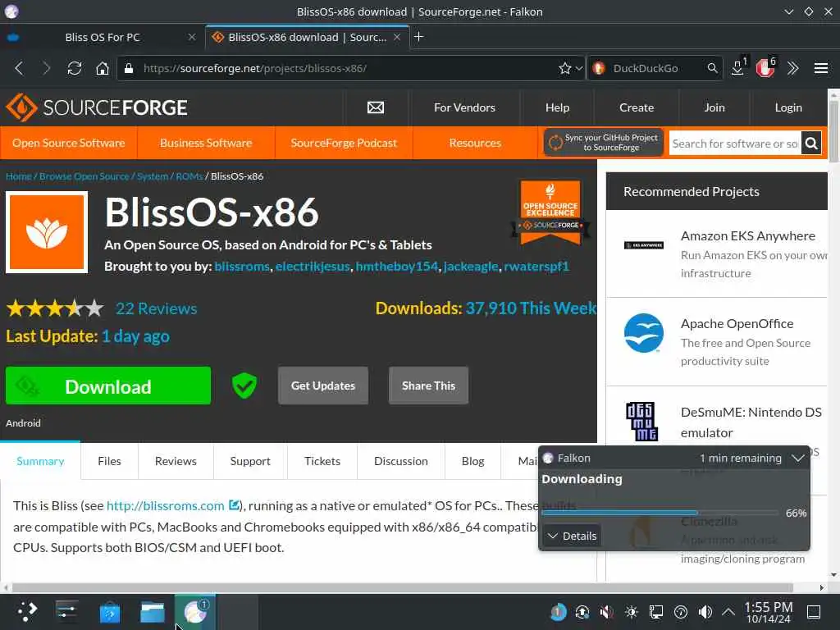Click the magnifier in the DuckDuckGo box

712,68
